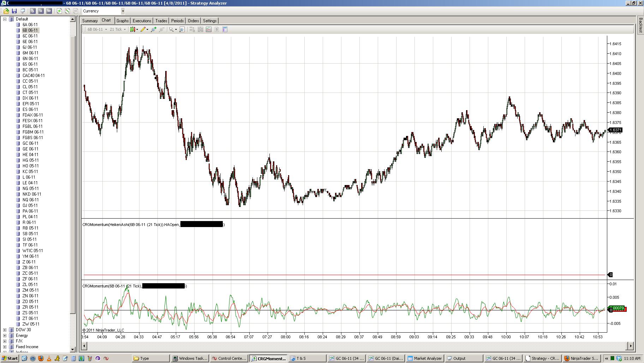The width and height of the screenshot is (644, 363).
Task: Expand the F/X tree node
Action: click(x=5, y=341)
